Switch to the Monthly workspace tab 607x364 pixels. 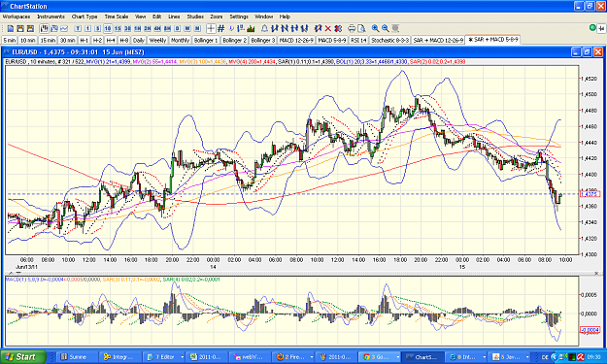click(180, 40)
